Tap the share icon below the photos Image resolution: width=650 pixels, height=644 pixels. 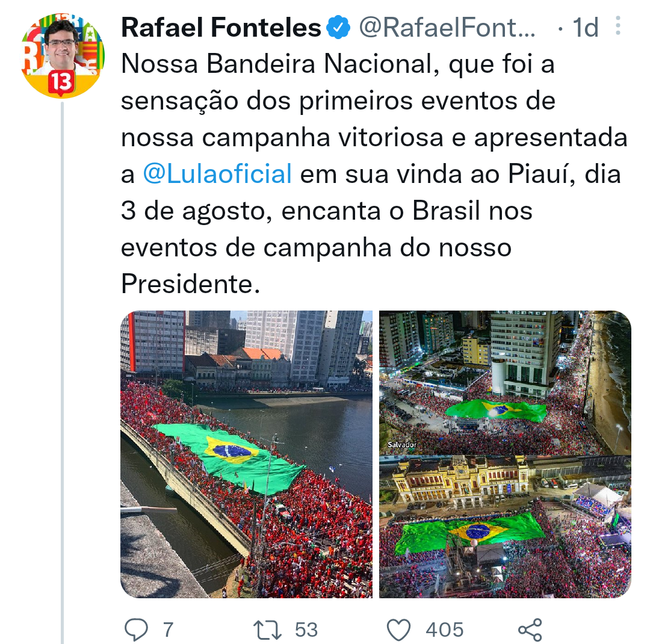click(530, 630)
